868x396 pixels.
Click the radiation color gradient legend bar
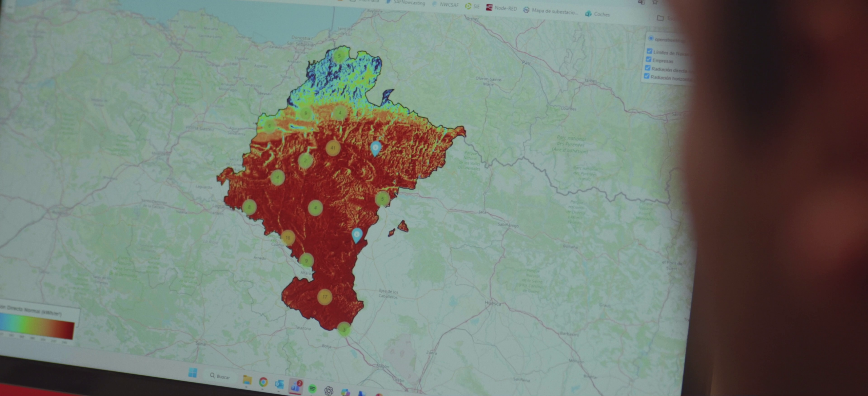pyautogui.click(x=37, y=326)
